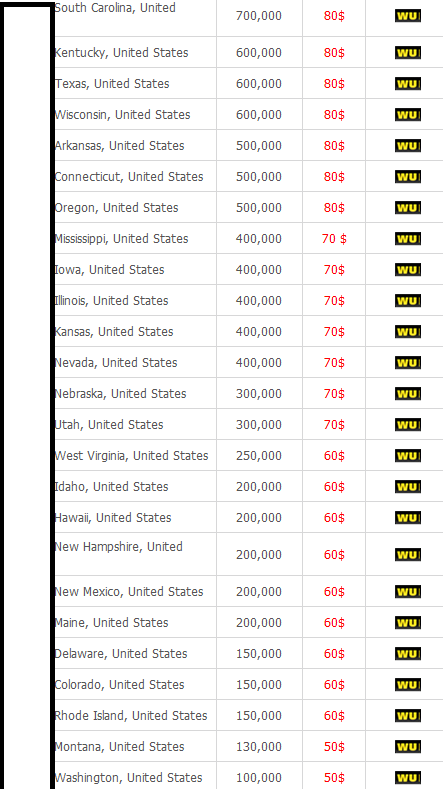Click the 70 $ price for Mississippi
The image size is (443, 789).
[334, 239]
